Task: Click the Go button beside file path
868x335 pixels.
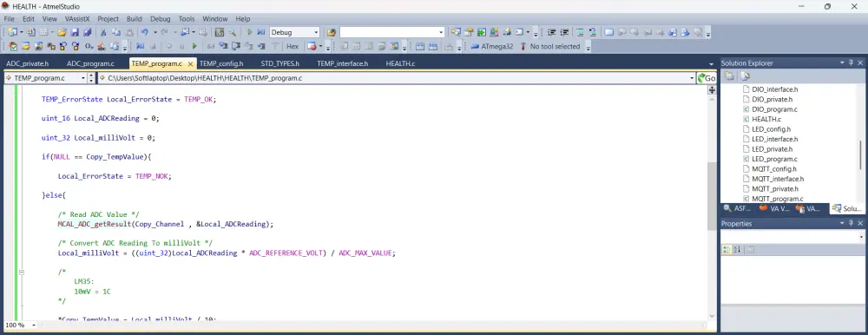Action: (706, 78)
